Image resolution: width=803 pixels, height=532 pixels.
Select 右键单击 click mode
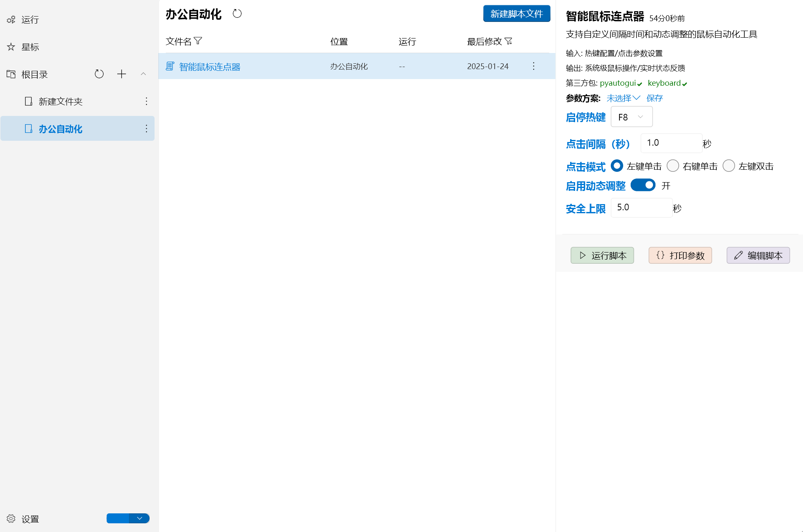coord(673,166)
